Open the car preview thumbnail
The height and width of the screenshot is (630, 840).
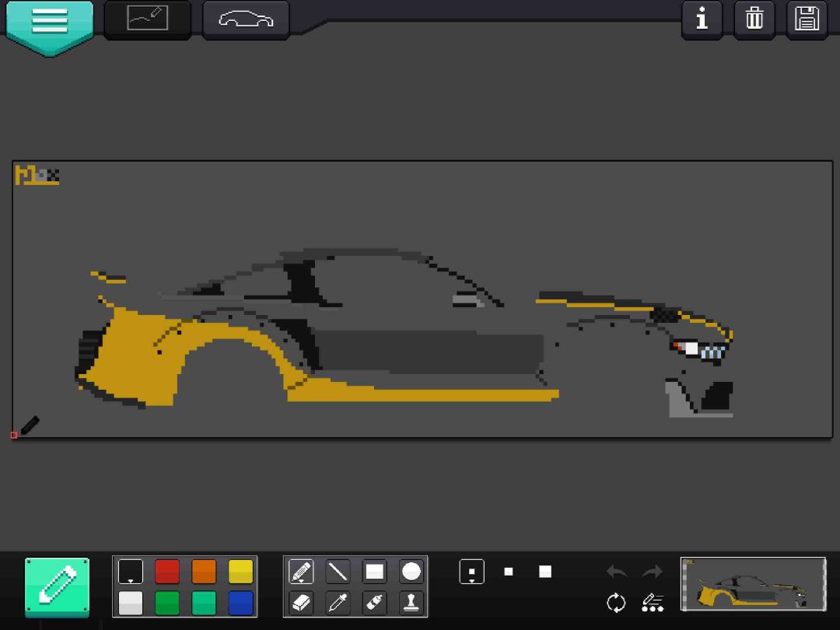point(753,584)
